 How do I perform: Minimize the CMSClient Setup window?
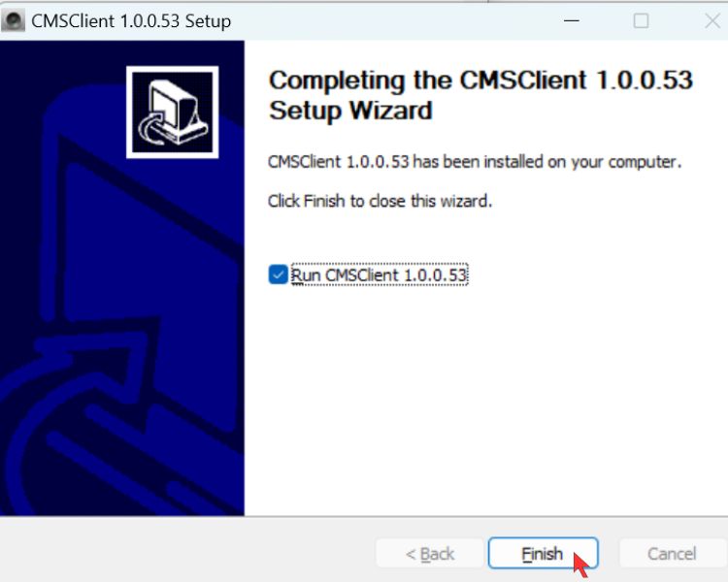[571, 20]
